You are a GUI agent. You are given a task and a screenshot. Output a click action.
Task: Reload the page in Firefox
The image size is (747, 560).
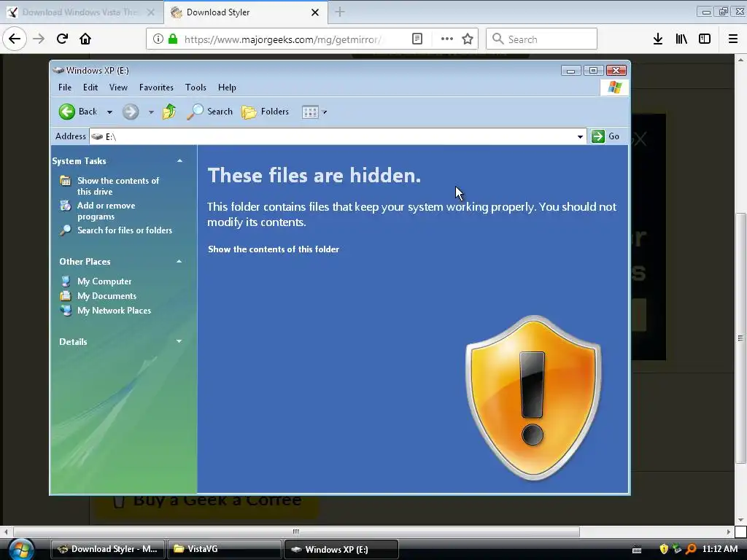[x=62, y=39]
